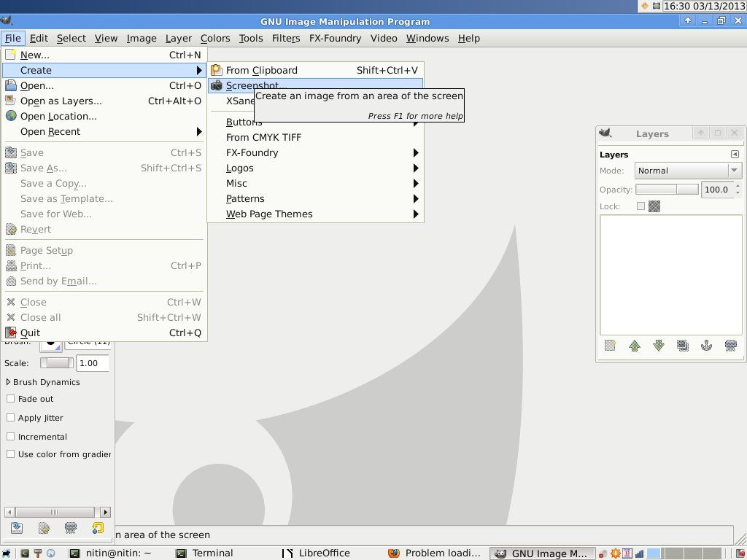
Task: Click the lower layer down arrow icon
Action: pos(659,346)
